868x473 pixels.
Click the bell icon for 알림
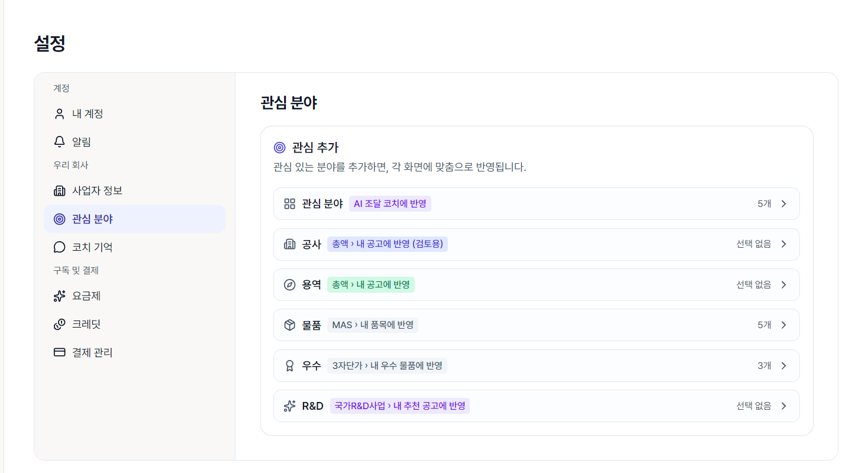point(59,142)
